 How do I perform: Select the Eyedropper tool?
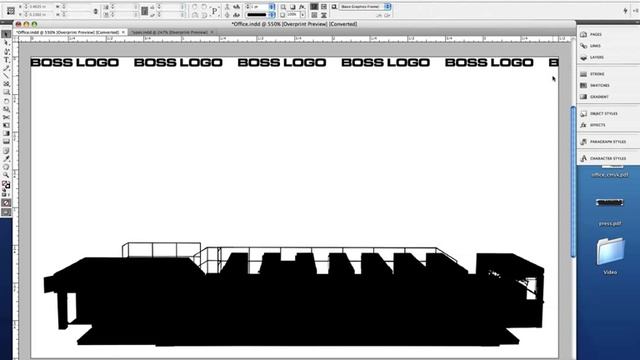[6, 158]
